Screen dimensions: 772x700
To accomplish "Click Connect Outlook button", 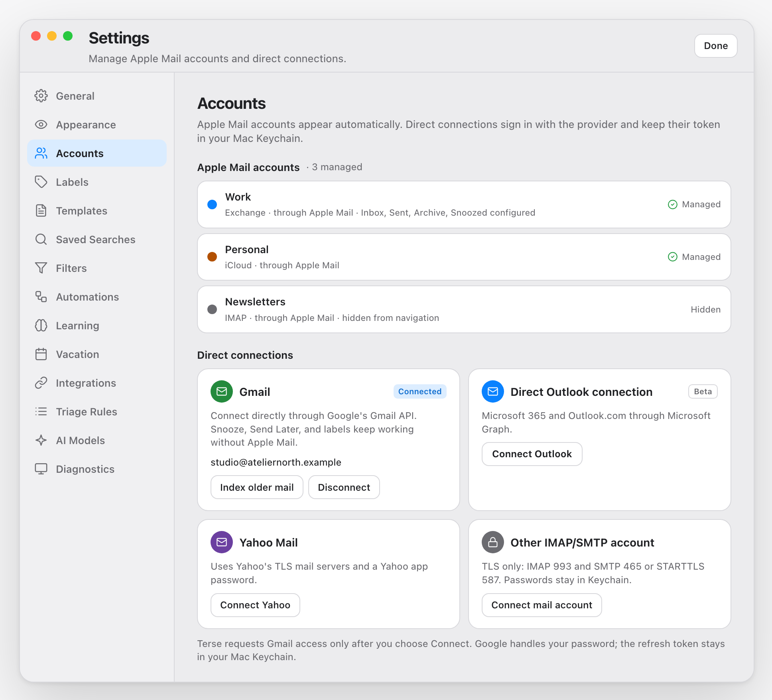I will tap(532, 454).
